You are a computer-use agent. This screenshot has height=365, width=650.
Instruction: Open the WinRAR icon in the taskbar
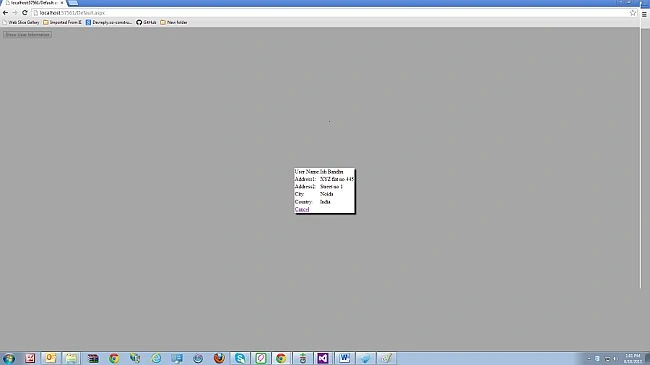click(x=93, y=358)
